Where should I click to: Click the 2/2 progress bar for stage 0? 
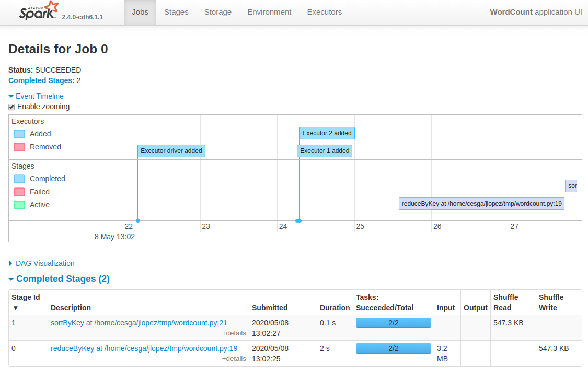[394, 348]
